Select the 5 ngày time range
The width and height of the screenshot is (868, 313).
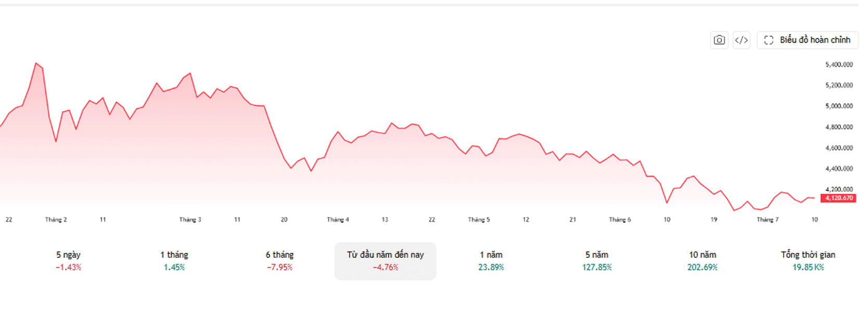[x=69, y=261]
